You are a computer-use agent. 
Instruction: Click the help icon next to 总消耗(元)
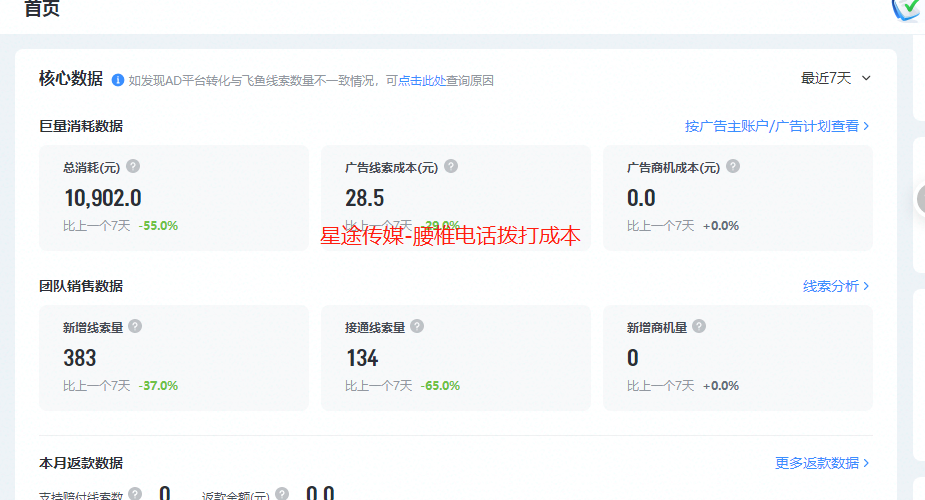coord(133,167)
